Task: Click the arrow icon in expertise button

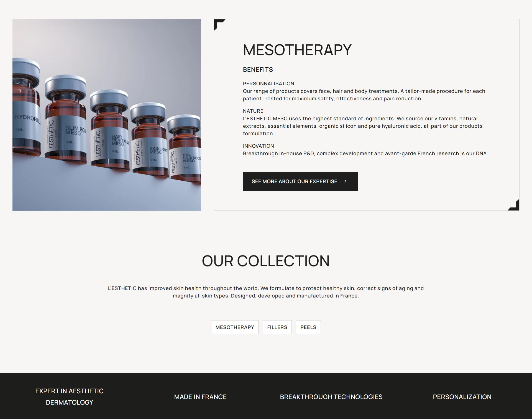Action: point(346,181)
